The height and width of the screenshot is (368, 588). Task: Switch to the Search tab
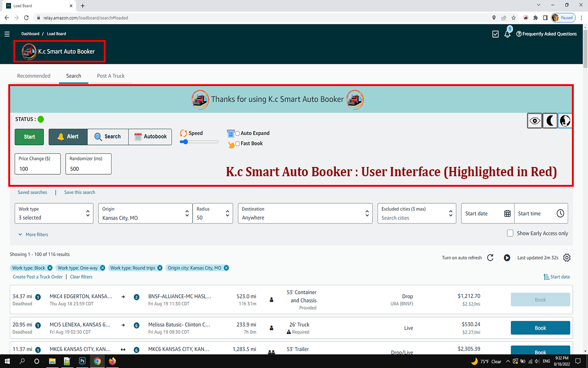(73, 76)
